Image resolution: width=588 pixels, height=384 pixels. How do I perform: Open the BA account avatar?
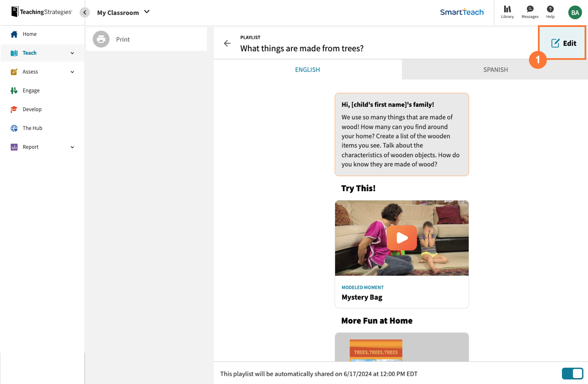pyautogui.click(x=575, y=12)
